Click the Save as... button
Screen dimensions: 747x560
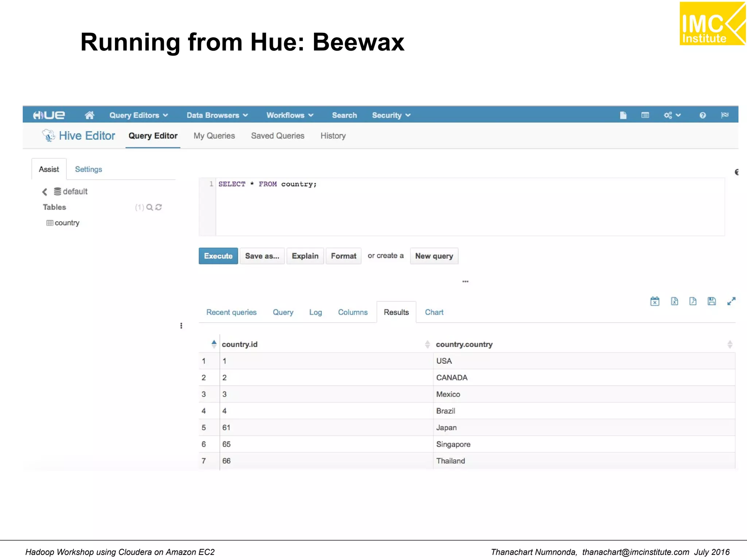pos(262,256)
